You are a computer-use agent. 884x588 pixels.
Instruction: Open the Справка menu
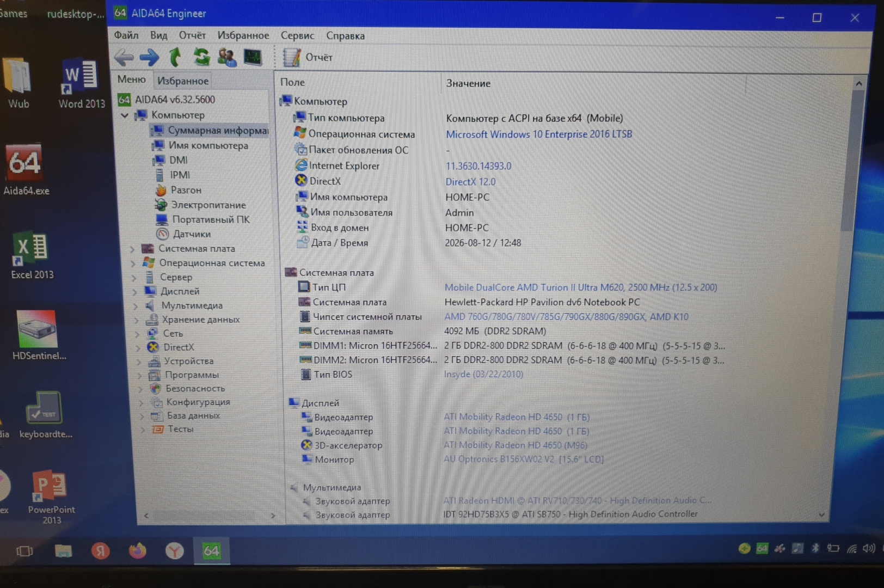345,36
